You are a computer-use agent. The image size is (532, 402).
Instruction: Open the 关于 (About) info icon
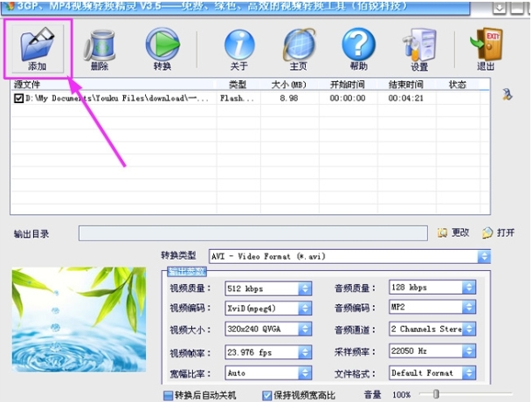point(239,46)
